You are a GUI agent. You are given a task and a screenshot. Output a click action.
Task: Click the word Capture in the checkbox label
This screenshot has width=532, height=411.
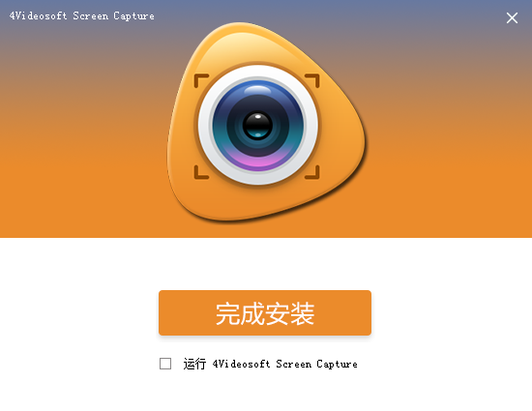pyautogui.click(x=337, y=365)
